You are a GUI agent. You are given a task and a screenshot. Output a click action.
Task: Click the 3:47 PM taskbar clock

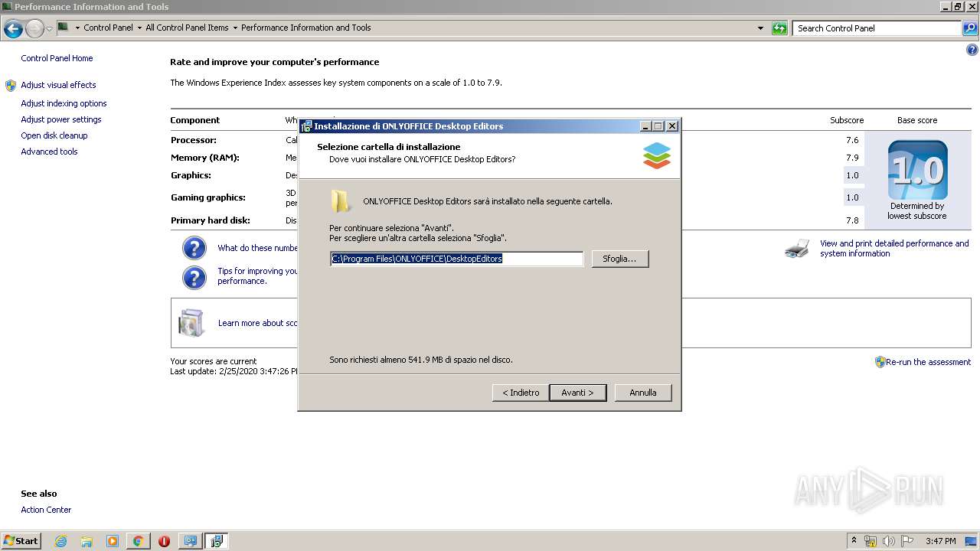pyautogui.click(x=940, y=541)
